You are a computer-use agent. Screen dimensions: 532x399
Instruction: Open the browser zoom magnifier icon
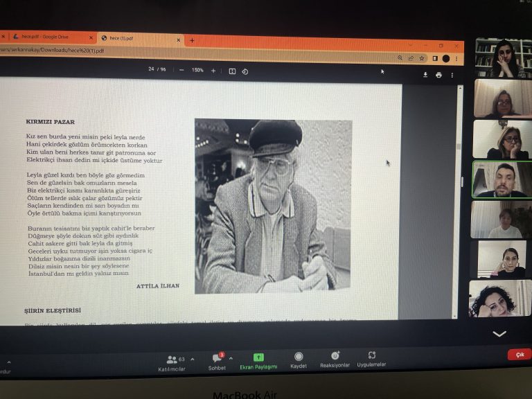[x=400, y=58]
